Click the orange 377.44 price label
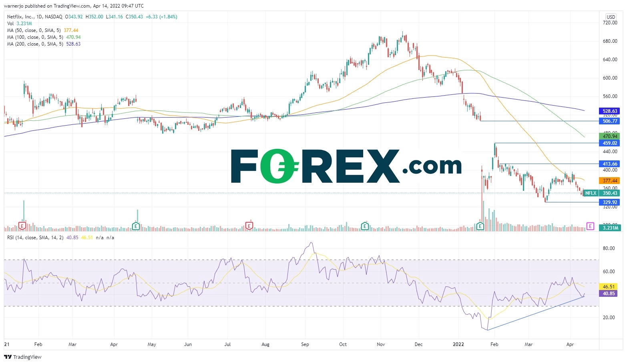The width and height of the screenshot is (627, 364). click(x=610, y=181)
